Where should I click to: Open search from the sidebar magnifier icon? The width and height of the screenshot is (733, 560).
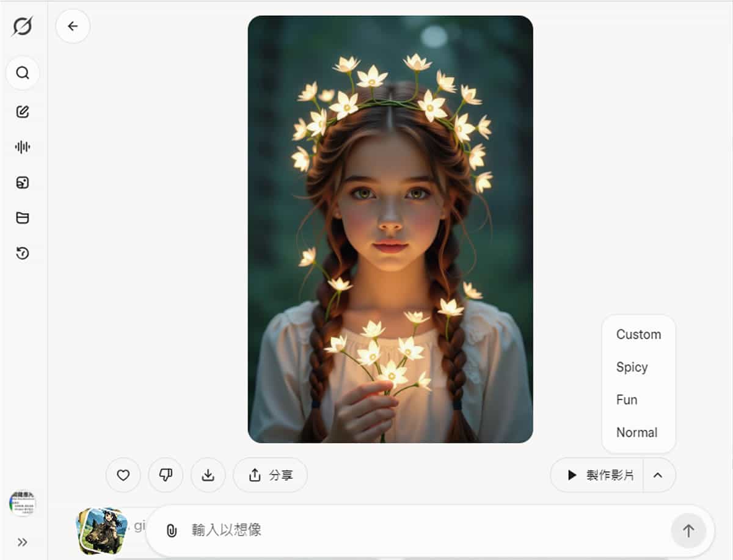[23, 73]
